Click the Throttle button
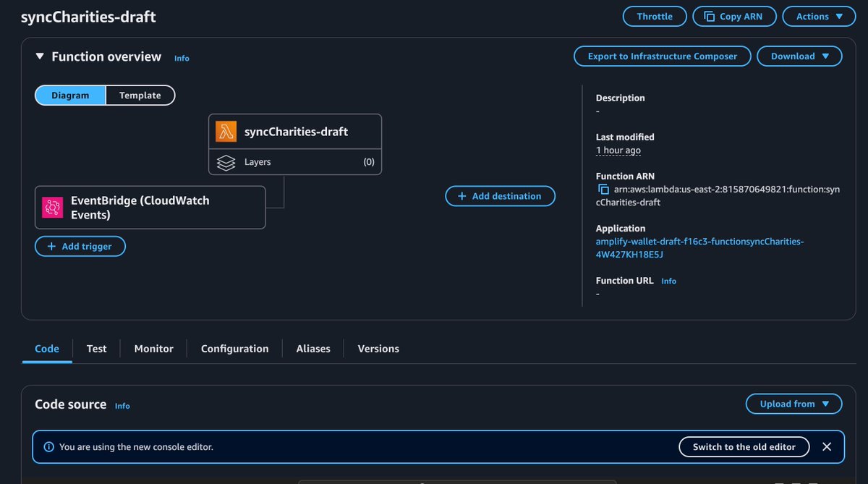Viewport: 868px width, 484px height. [655, 17]
